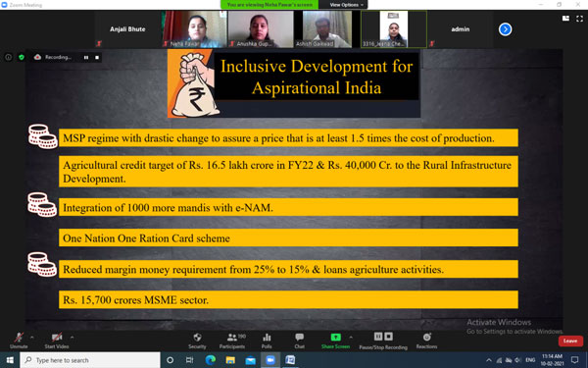The width and height of the screenshot is (588, 368).
Task: Click the 'Integration of 1000 more mandis' line
Action: 288,207
